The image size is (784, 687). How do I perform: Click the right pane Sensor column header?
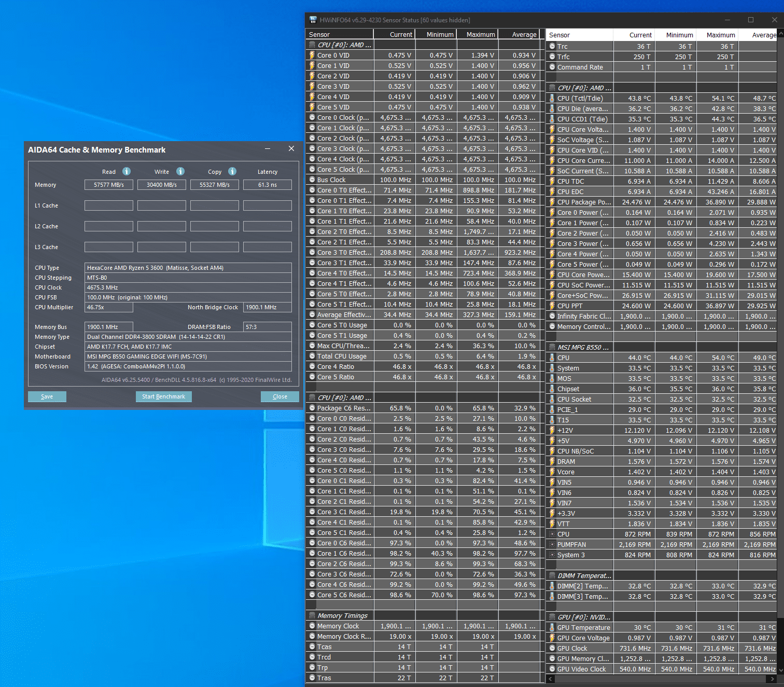[x=579, y=35]
